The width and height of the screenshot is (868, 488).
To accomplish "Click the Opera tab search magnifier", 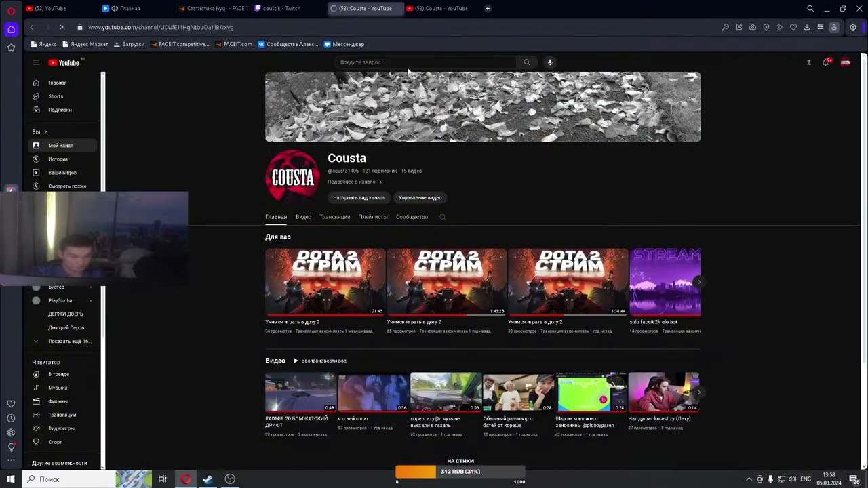I will (x=810, y=9).
